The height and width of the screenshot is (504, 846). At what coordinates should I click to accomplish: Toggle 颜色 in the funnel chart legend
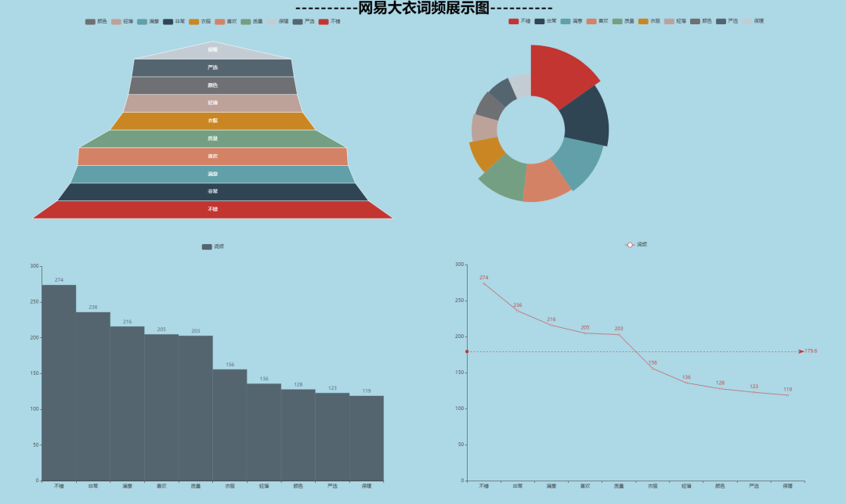pyautogui.click(x=96, y=22)
